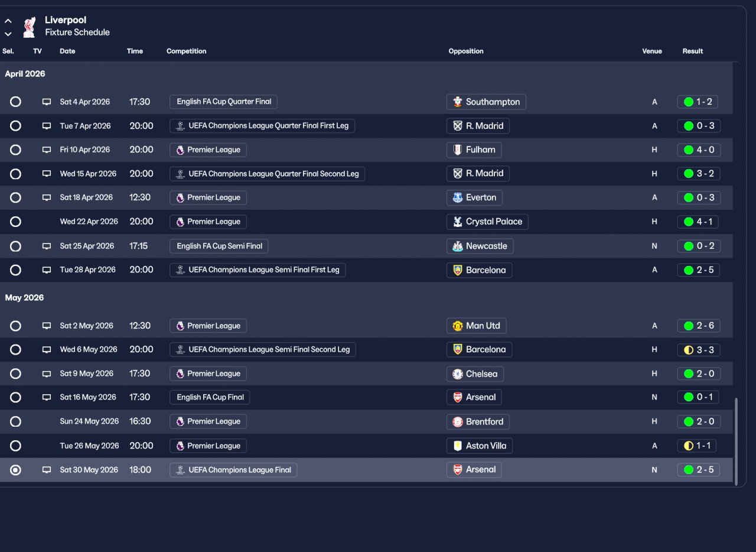This screenshot has width=756, height=552.
Task: Click the Man Utd club badge
Action: (458, 326)
